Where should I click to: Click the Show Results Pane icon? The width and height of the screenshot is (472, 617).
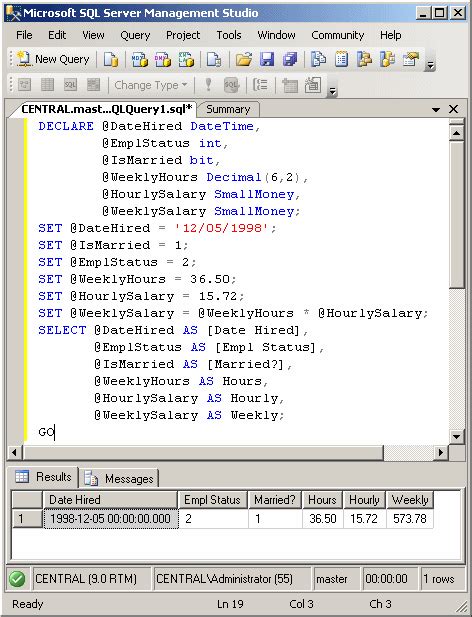pyautogui.click(x=94, y=85)
